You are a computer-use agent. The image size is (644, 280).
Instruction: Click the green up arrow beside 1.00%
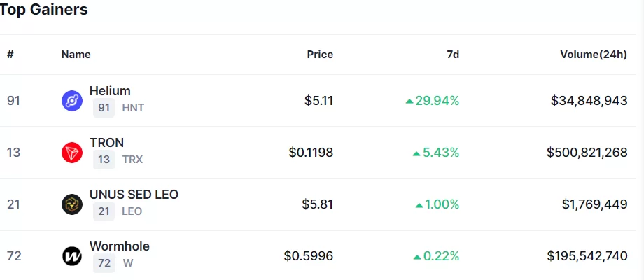point(419,205)
